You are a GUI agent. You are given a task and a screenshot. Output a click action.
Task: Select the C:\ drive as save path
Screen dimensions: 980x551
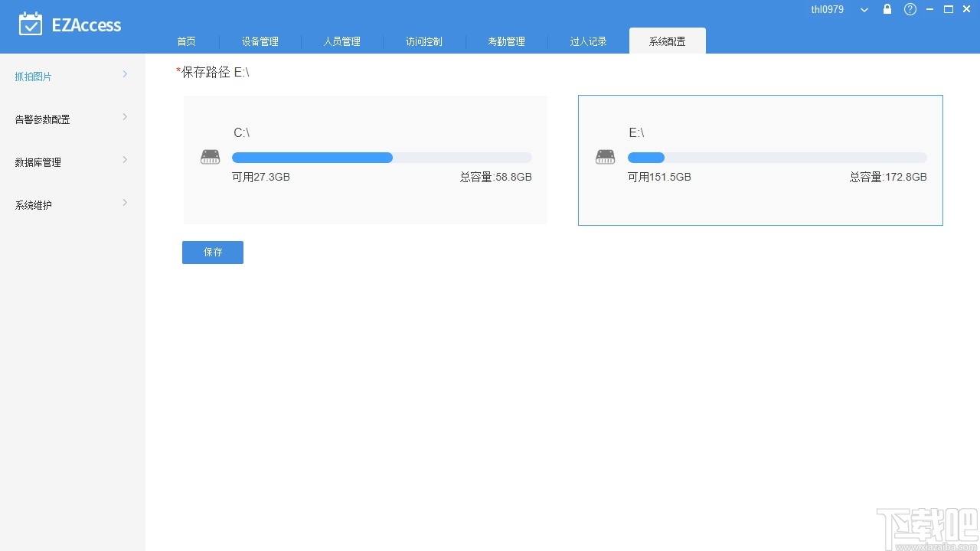click(365, 160)
